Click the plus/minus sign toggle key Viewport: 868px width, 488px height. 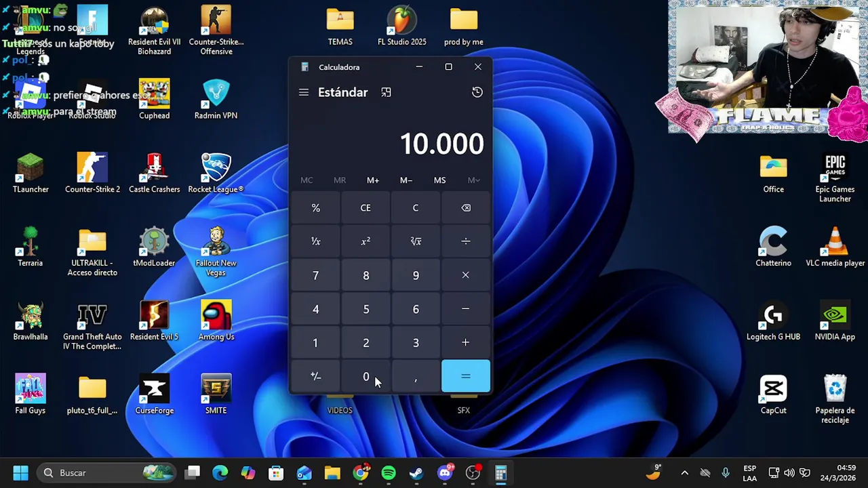pyautogui.click(x=315, y=376)
